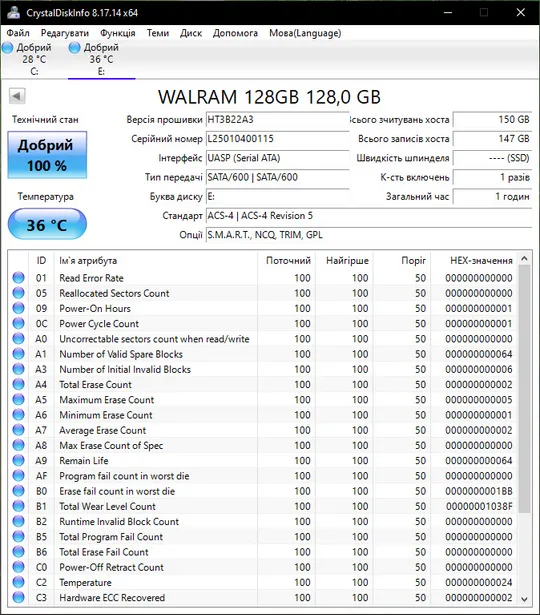Image resolution: width=540 pixels, height=615 pixels.
Task: Click the Поточний column header
Action: 287,260
